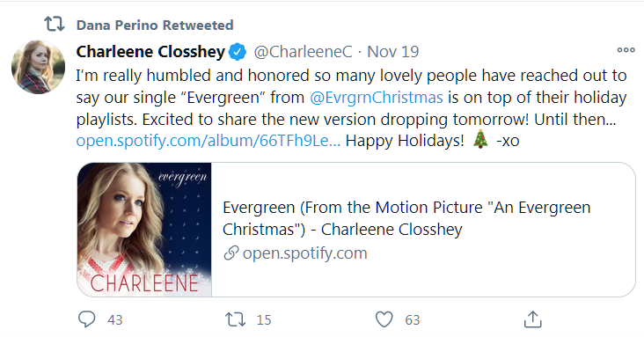The image size is (644, 337).
Task: Click the chain link icon beside open.spotify.com
Action: click(231, 253)
